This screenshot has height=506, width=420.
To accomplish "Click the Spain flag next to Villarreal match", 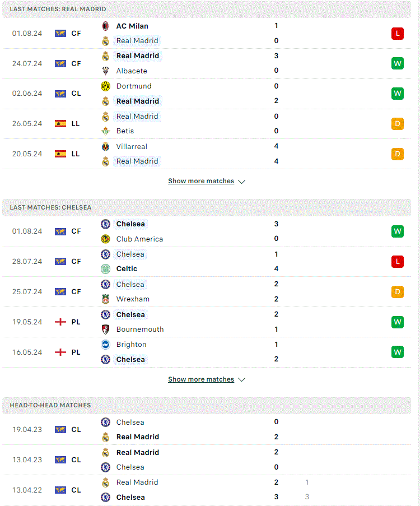I will pyautogui.click(x=60, y=154).
